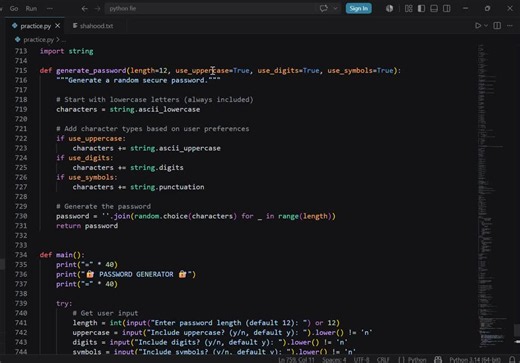The height and width of the screenshot is (363, 520).
Task: Click the '# Get user input' comment
Action: click(105, 313)
